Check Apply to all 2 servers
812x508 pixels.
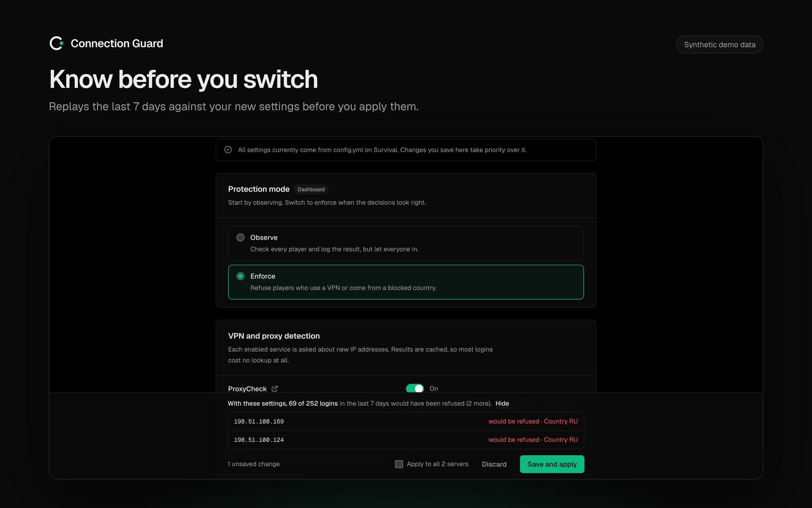(399, 464)
